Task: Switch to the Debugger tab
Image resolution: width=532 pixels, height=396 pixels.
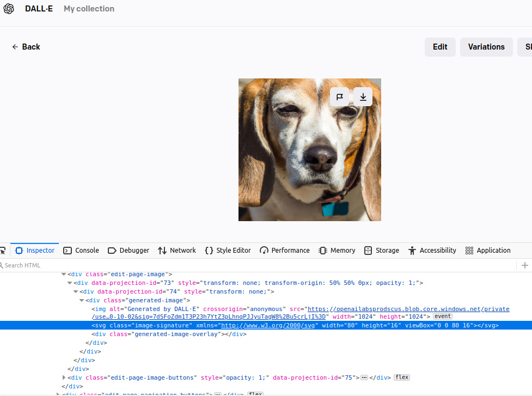Action: (129, 251)
